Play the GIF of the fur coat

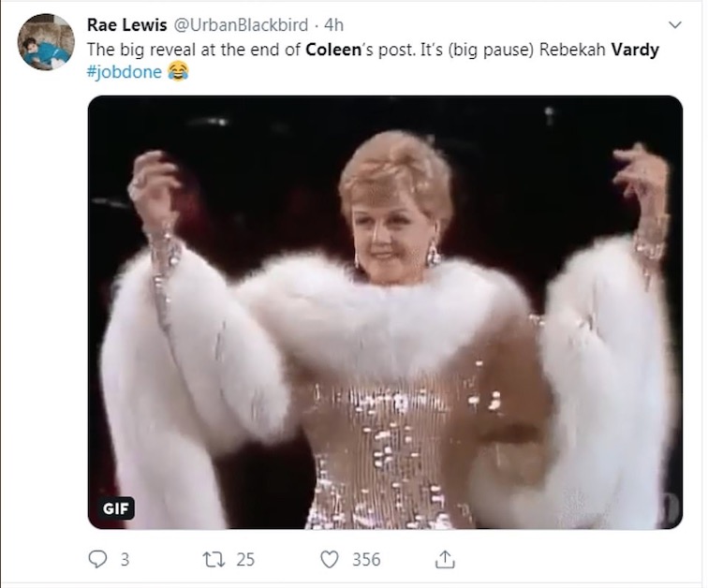[385, 312]
